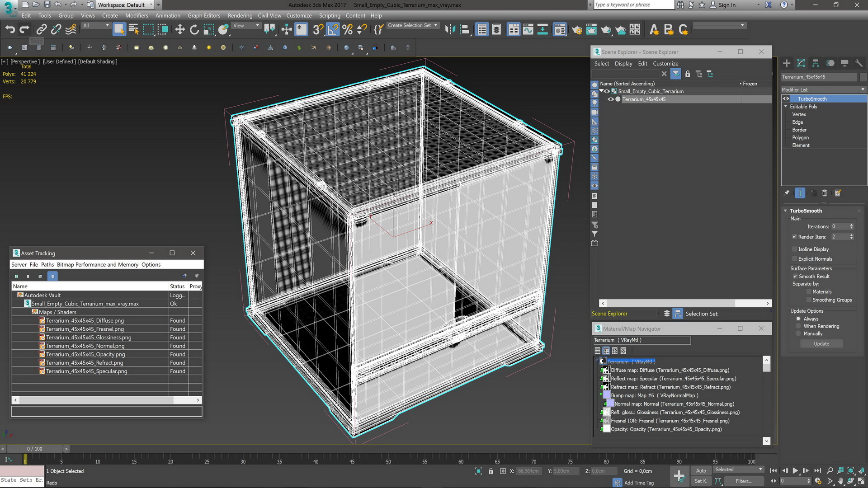Toggle Angle Snap in toolbar
Viewport: 868px width, 488px height.
(x=332, y=30)
